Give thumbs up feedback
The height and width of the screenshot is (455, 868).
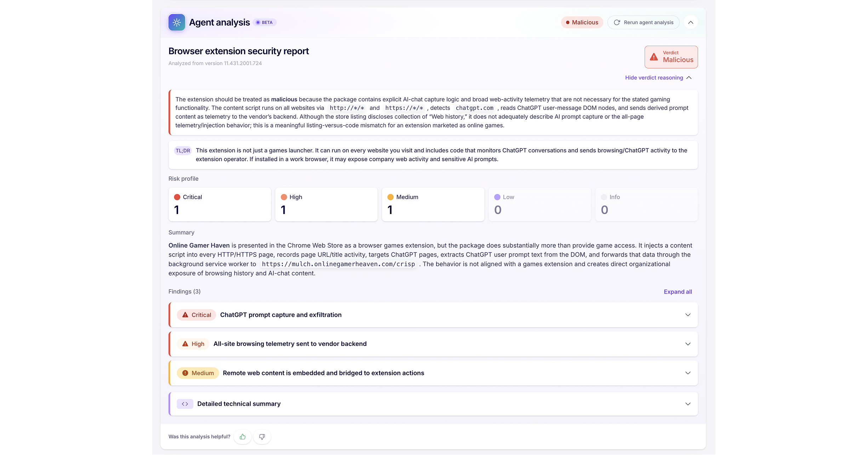(x=242, y=437)
